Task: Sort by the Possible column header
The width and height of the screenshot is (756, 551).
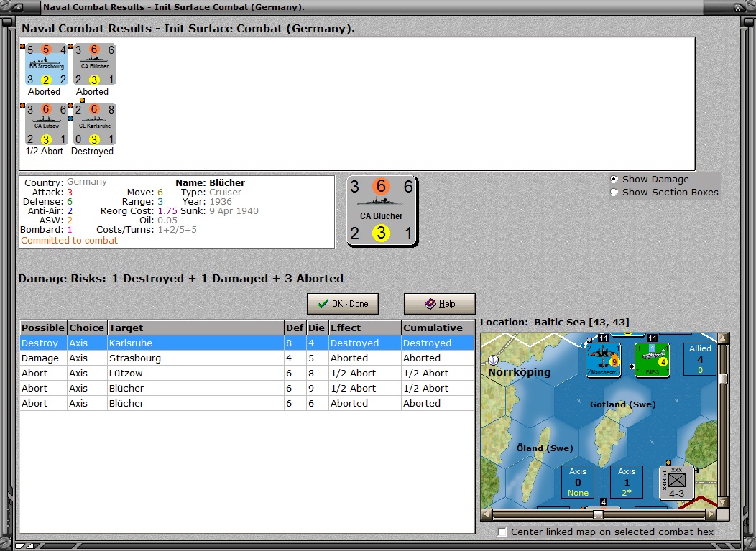Action: point(43,328)
